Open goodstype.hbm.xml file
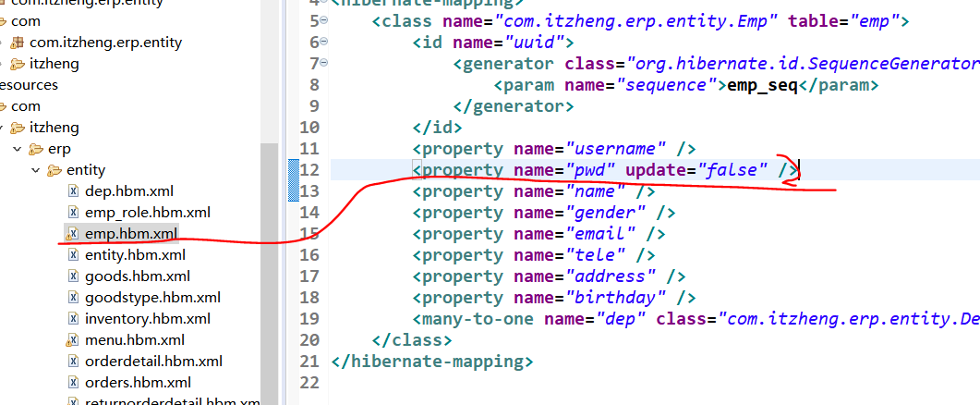The height and width of the screenshot is (405, 980). pos(152,298)
